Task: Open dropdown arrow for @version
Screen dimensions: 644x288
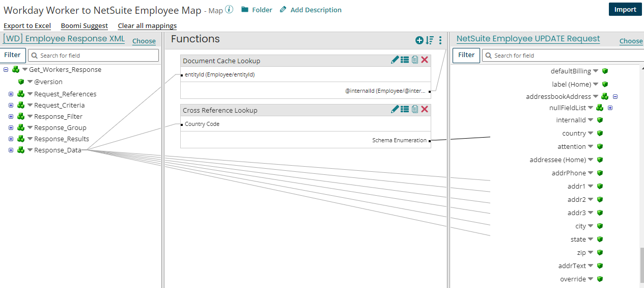Action: (31, 82)
